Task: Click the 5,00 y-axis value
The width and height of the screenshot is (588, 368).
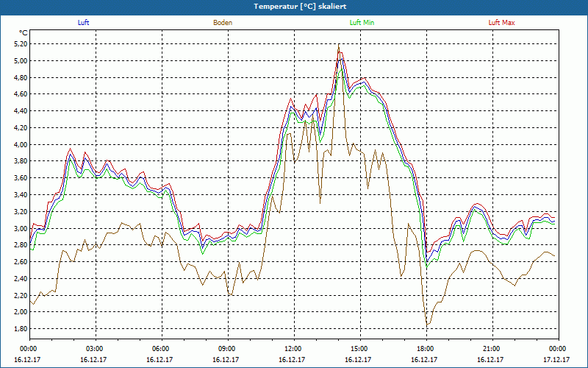Action: point(21,61)
